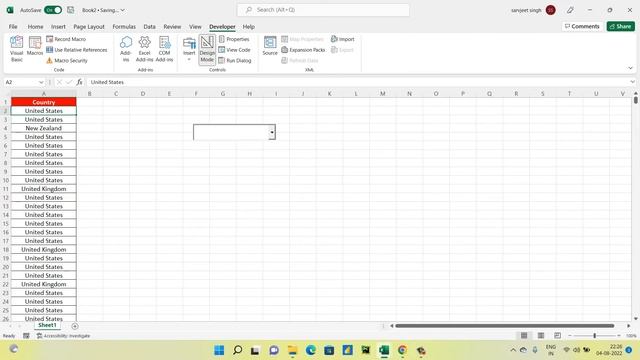Viewport: 640px width, 360px height.
Task: Switch to Page Layout view
Action: click(x=541, y=336)
